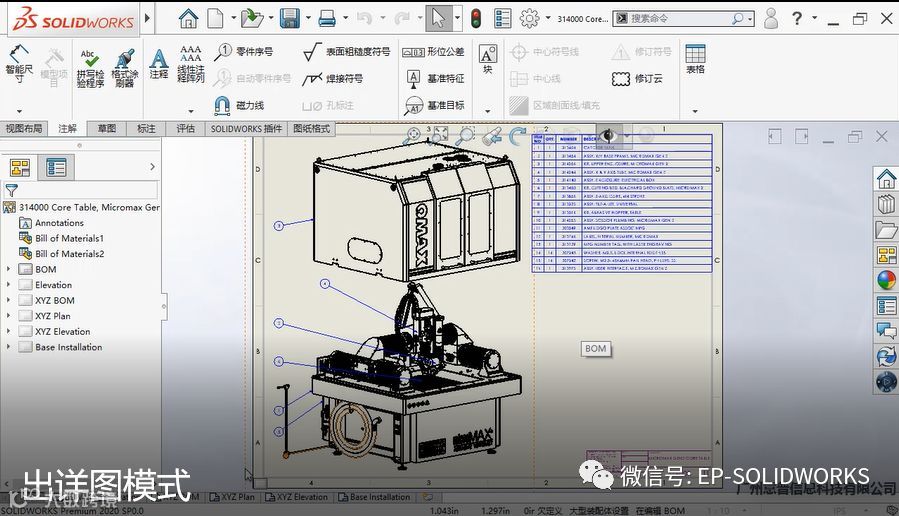
Task: Expand the Base Installation sheet node
Action: tap(8, 346)
